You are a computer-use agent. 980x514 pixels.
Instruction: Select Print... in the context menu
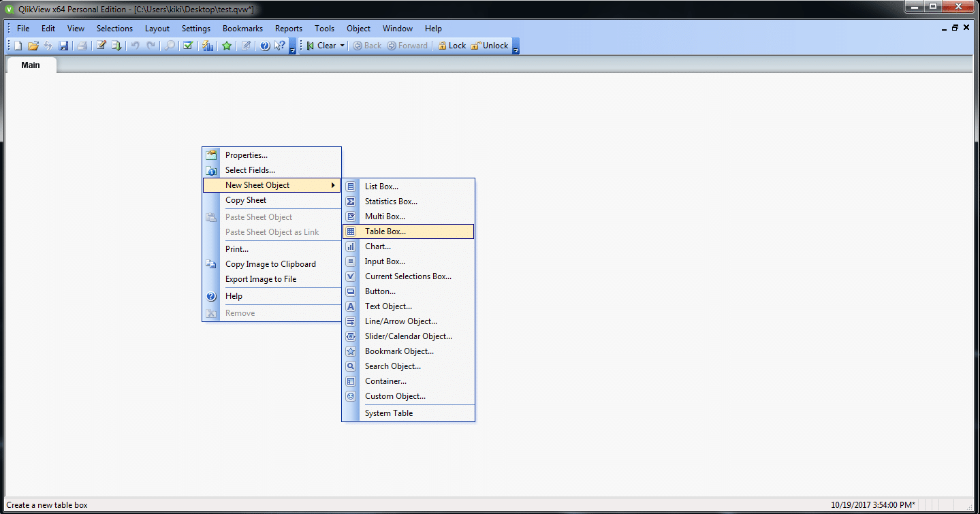point(272,249)
